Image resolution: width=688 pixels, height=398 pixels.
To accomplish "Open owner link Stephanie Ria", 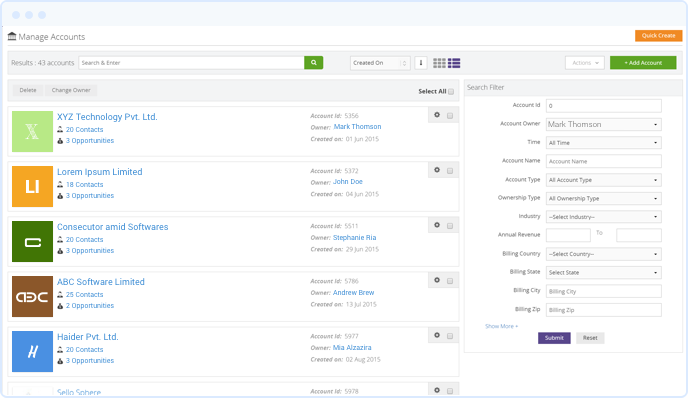I will [355, 237].
